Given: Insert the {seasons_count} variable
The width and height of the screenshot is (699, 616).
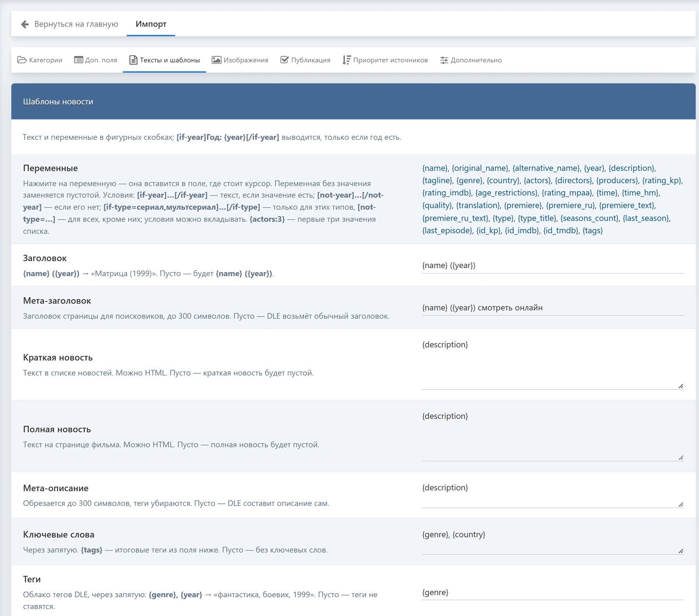Looking at the screenshot, I should click(x=590, y=218).
